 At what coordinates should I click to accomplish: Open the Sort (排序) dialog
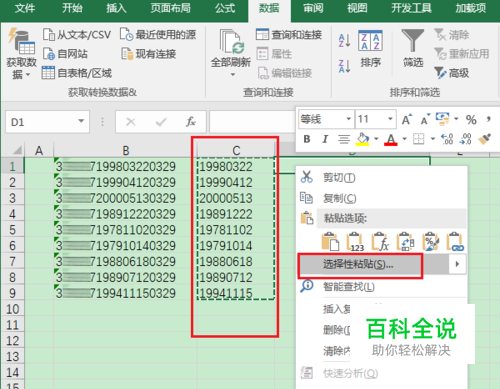pyautogui.click(x=370, y=48)
